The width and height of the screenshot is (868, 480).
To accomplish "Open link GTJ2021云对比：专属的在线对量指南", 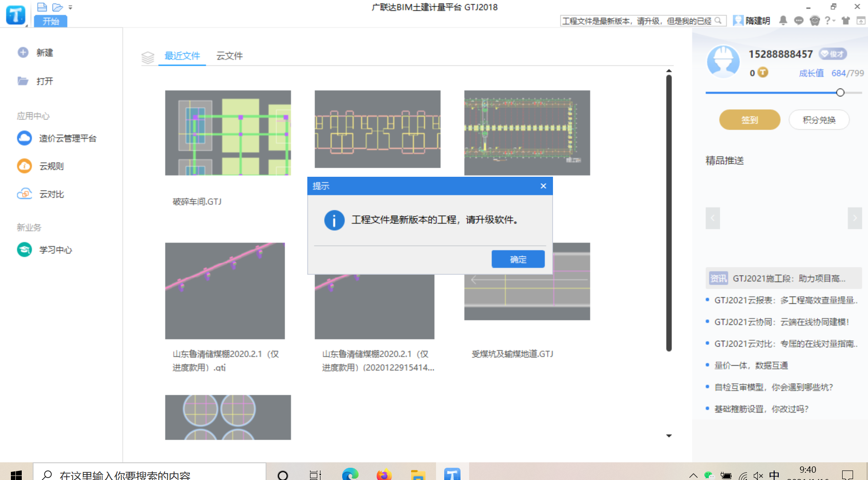I will (x=786, y=344).
